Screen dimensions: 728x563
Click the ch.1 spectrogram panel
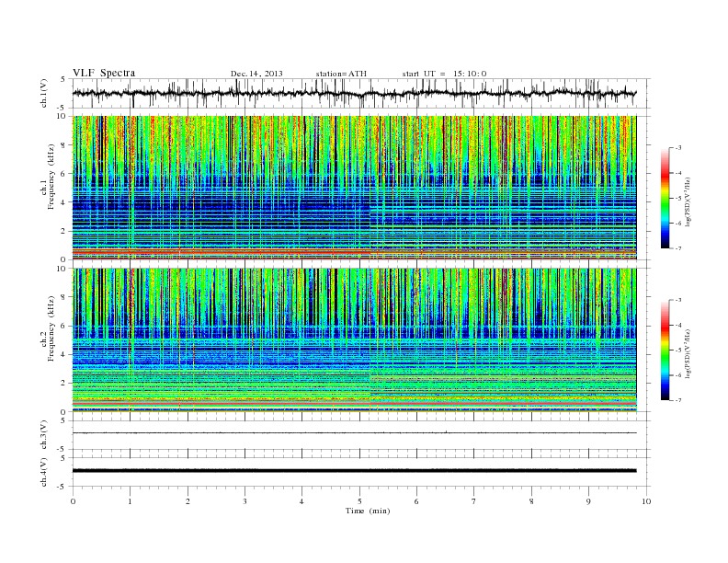354,188
